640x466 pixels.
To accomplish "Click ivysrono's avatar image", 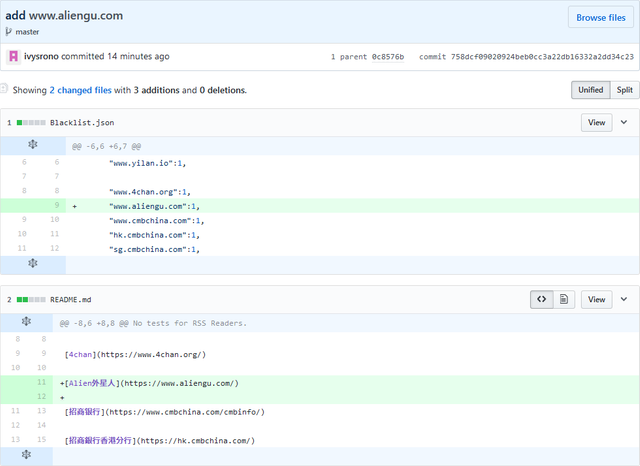I will 13,56.
